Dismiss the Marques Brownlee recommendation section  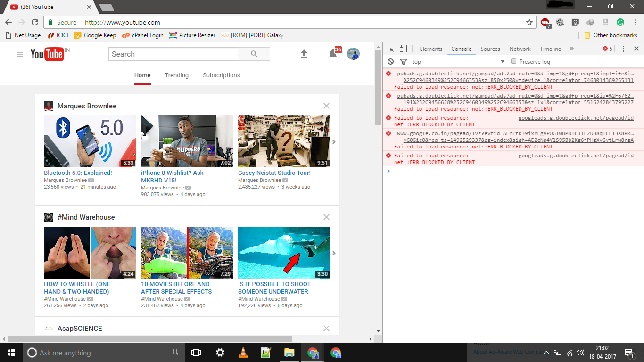(326, 106)
